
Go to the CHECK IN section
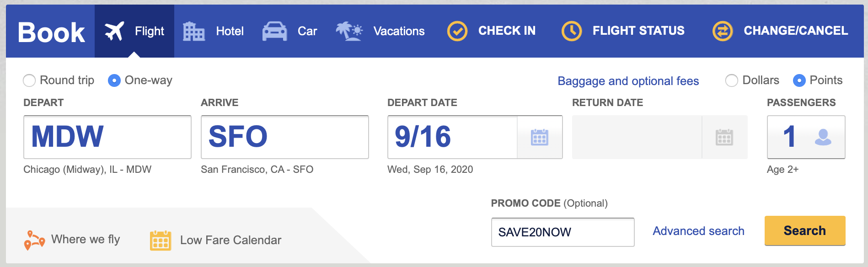point(506,30)
